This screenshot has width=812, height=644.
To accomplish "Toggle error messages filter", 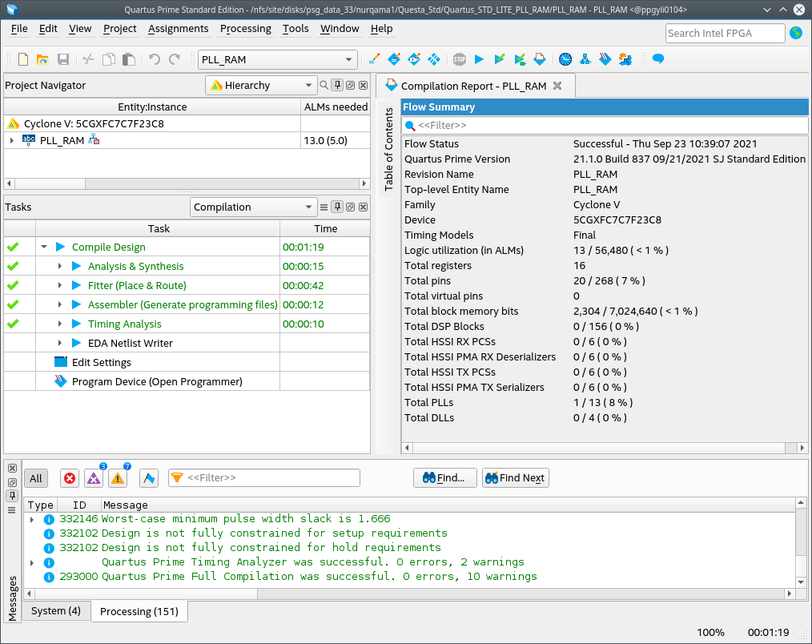I will tap(70, 478).
